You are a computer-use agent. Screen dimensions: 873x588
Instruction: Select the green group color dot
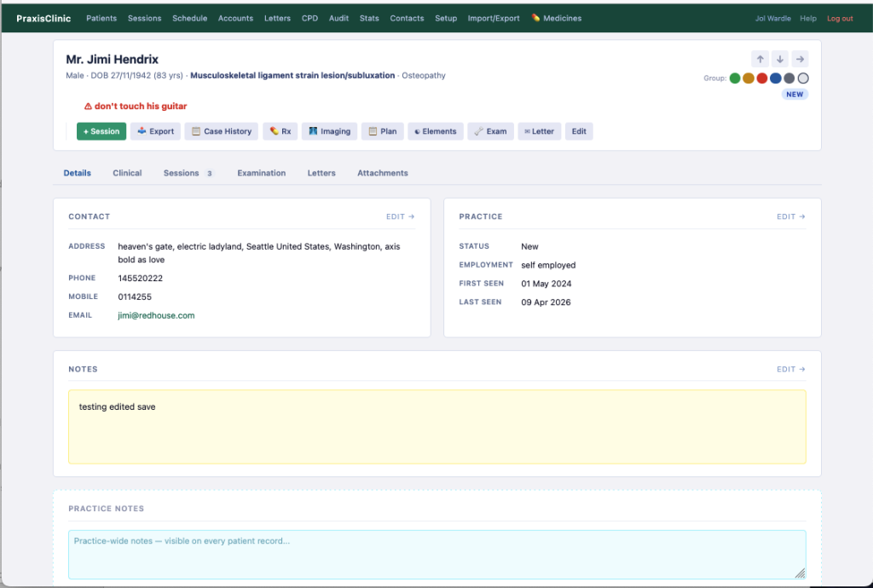coord(735,78)
